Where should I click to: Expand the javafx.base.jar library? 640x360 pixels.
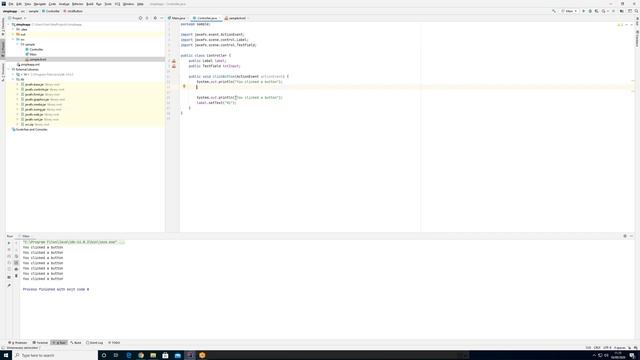tap(18, 84)
